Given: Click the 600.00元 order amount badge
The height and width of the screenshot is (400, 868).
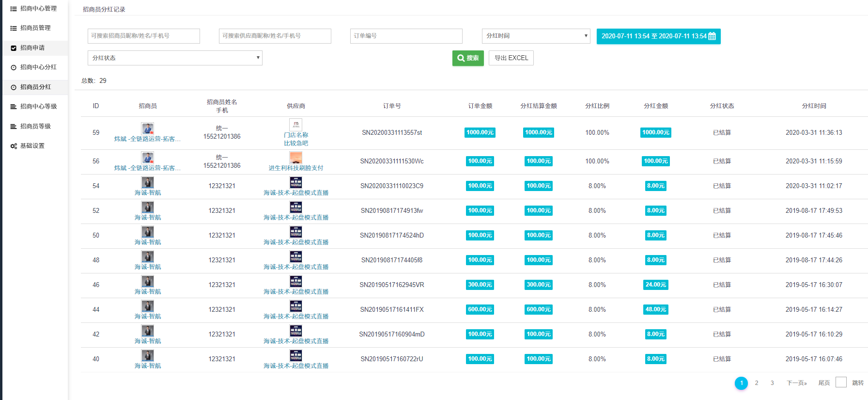Looking at the screenshot, I should 480,309.
